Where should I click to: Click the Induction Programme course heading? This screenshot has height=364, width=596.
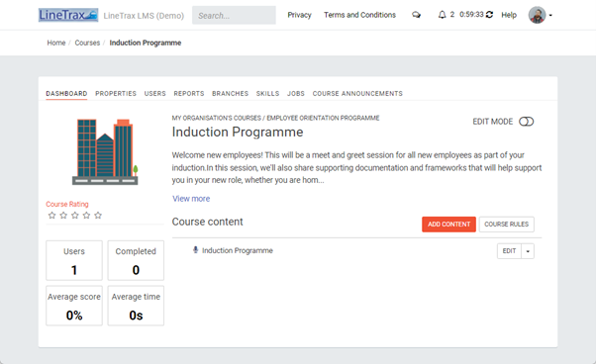238,133
